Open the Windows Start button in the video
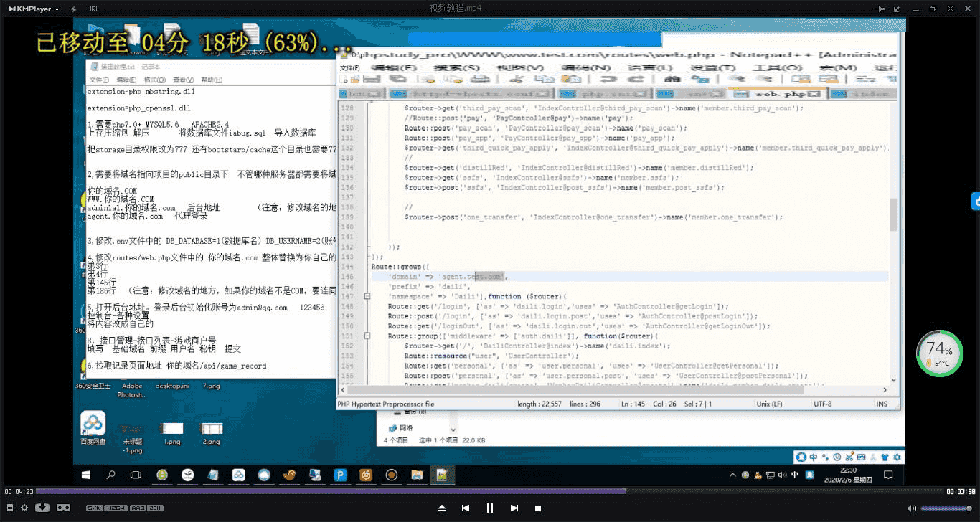 [x=86, y=475]
